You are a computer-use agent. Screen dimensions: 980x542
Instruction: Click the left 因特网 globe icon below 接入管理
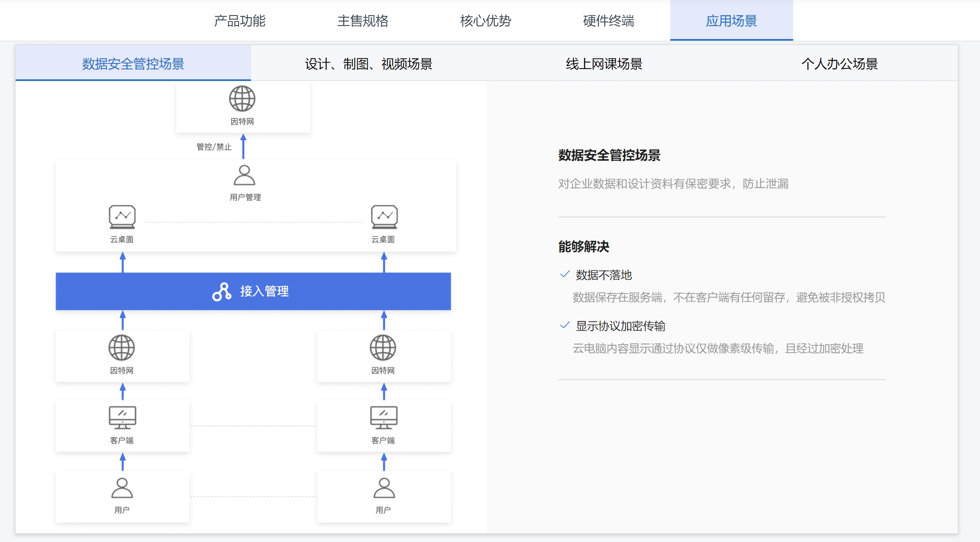(122, 347)
